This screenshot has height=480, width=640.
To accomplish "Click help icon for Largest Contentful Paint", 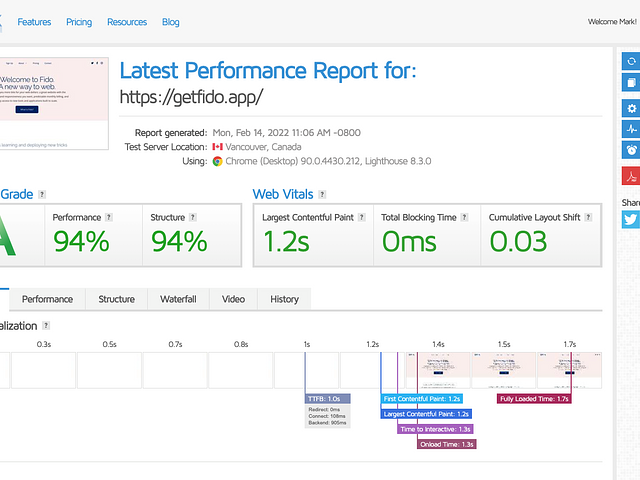I will coord(364,217).
